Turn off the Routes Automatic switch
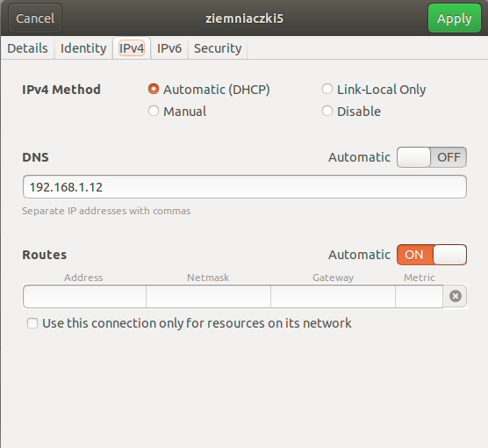Viewport: 488px width, 448px height. pyautogui.click(x=431, y=255)
